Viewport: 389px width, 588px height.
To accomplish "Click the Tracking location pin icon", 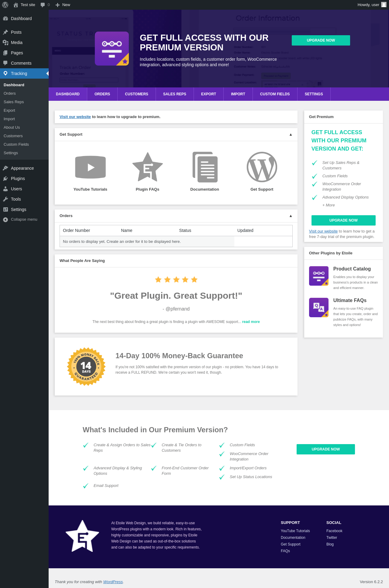I will [5, 73].
